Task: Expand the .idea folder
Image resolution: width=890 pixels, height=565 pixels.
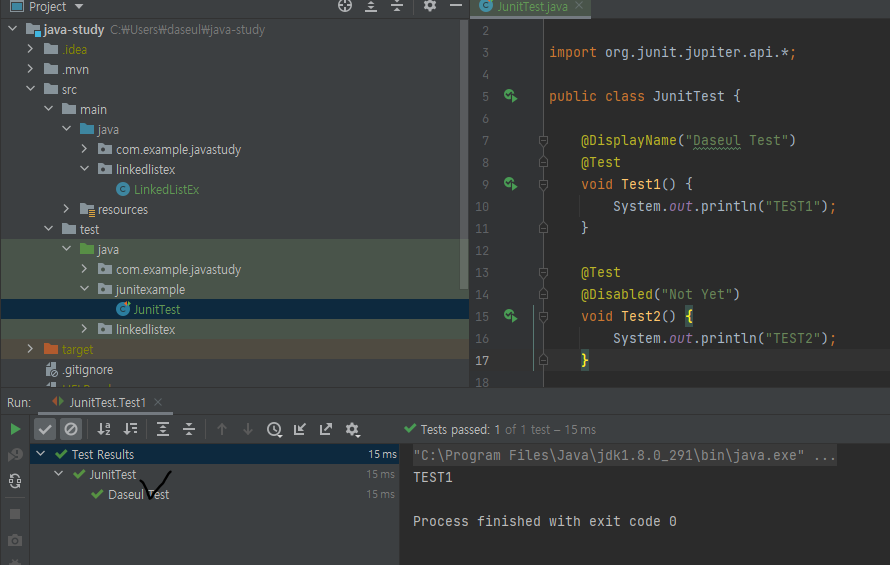Action: tap(30, 49)
